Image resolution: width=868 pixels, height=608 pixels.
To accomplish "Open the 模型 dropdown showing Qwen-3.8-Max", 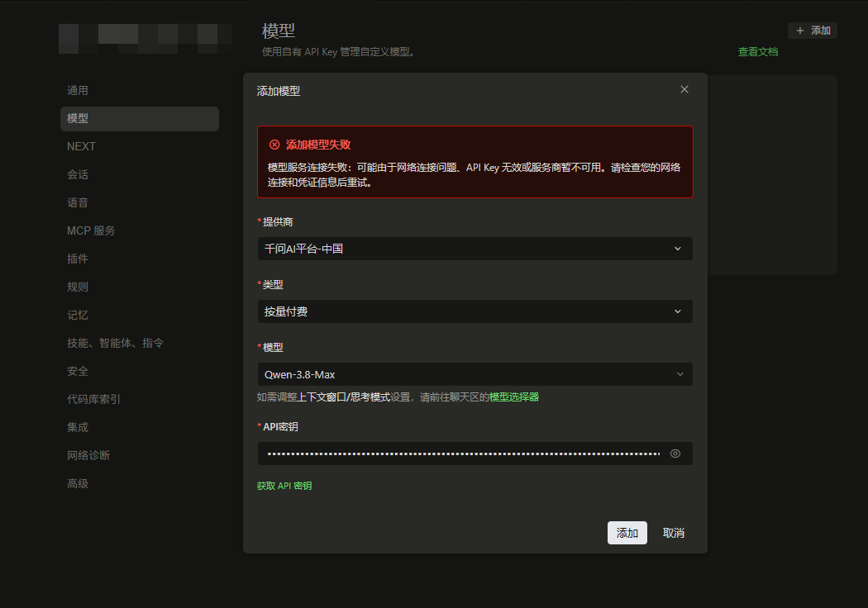I will [x=475, y=374].
